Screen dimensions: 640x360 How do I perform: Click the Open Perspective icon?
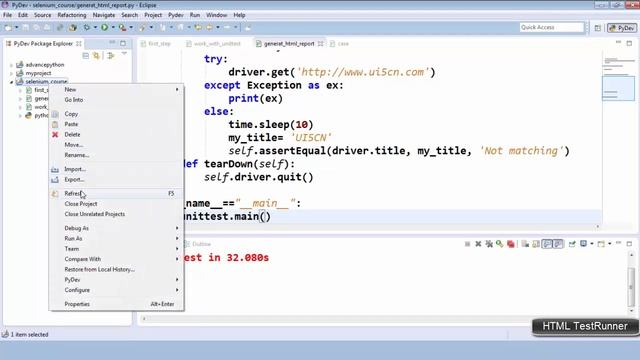tap(598, 28)
